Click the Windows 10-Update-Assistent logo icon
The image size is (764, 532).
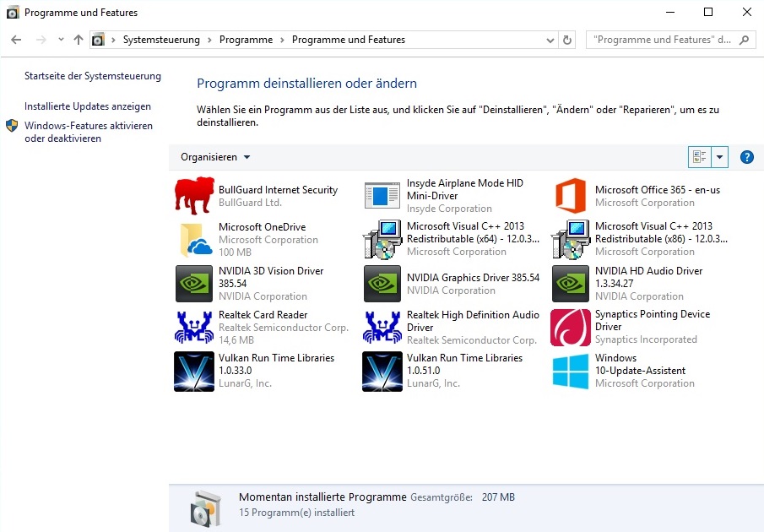pyautogui.click(x=571, y=372)
